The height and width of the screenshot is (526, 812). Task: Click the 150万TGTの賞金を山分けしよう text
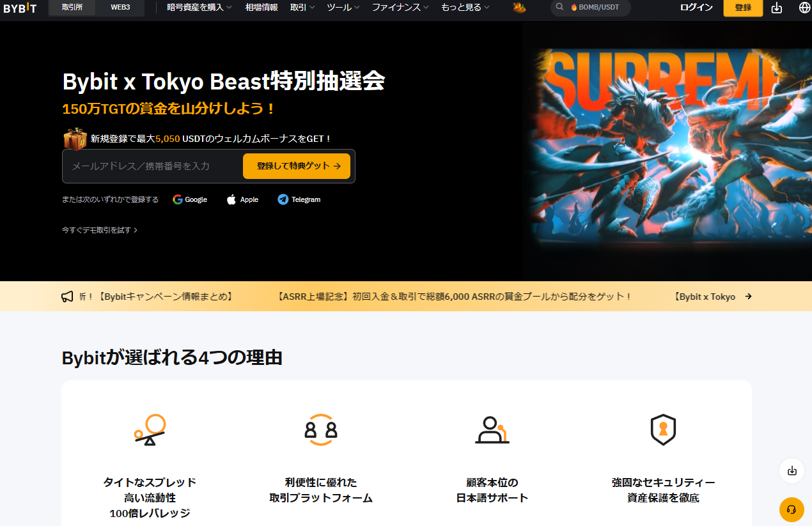click(169, 109)
